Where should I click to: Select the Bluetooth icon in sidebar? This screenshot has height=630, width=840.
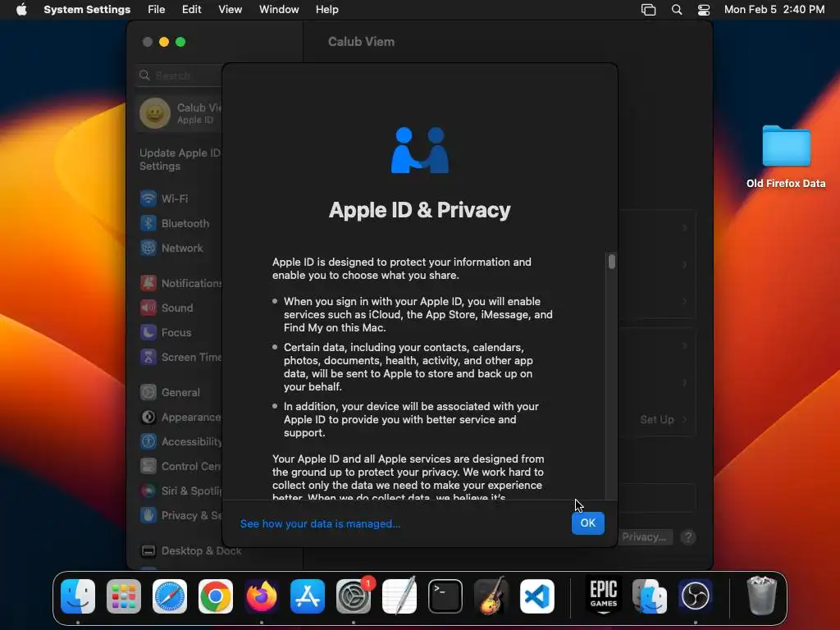pyautogui.click(x=148, y=223)
